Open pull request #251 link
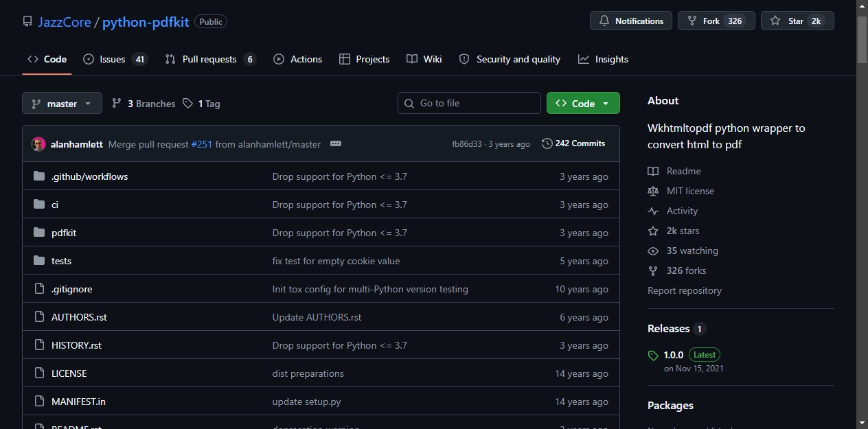The image size is (868, 429). 202,144
